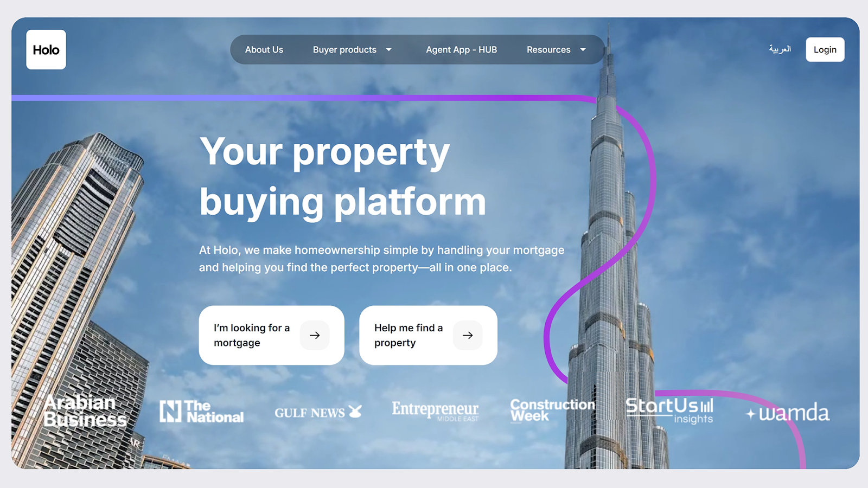Switch language to Arabic
Screen dimensions: 868x488
tap(780, 49)
